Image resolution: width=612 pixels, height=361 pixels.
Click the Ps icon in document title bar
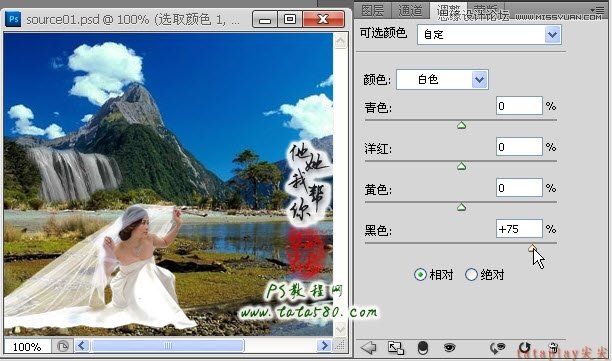click(13, 19)
